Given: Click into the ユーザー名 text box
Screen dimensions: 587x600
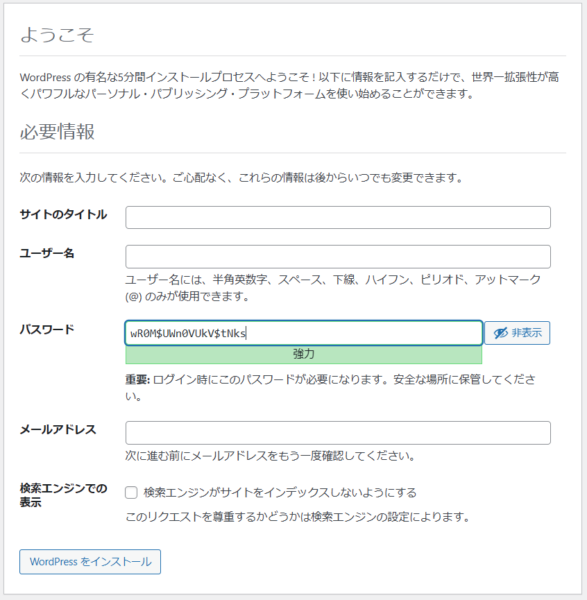Looking at the screenshot, I should coord(338,256).
